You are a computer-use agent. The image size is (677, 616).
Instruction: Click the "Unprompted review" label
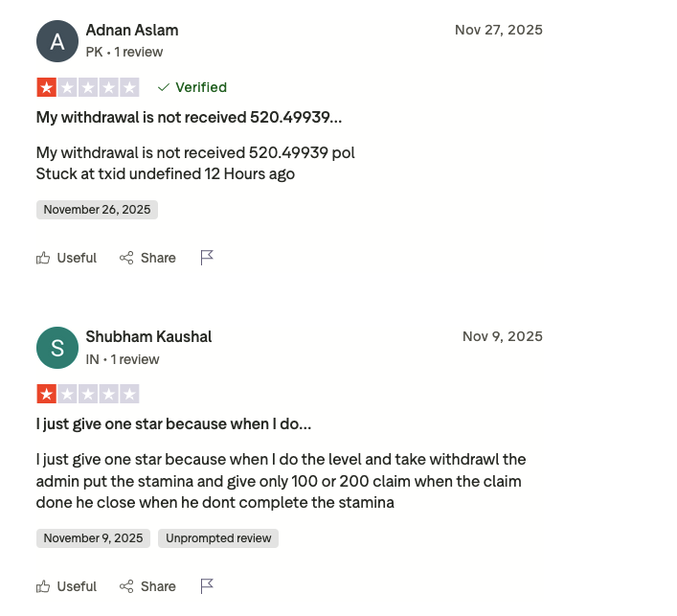[218, 538]
